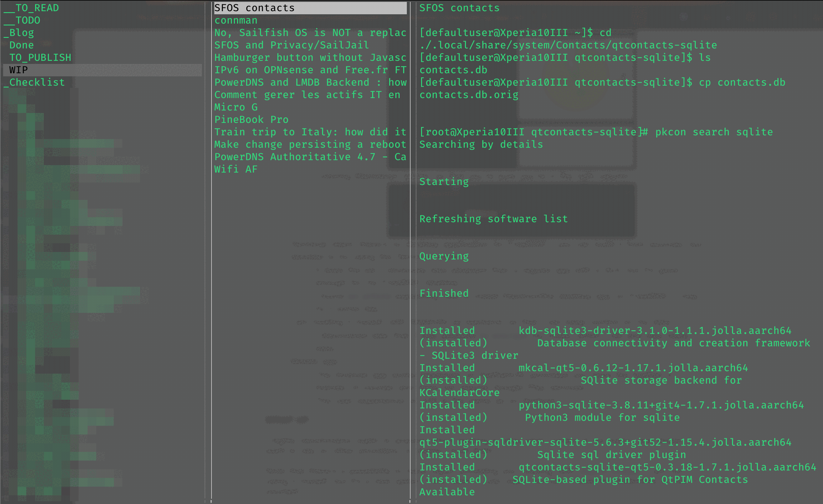Select the 'PineBook Pro' note

pyautogui.click(x=251, y=119)
